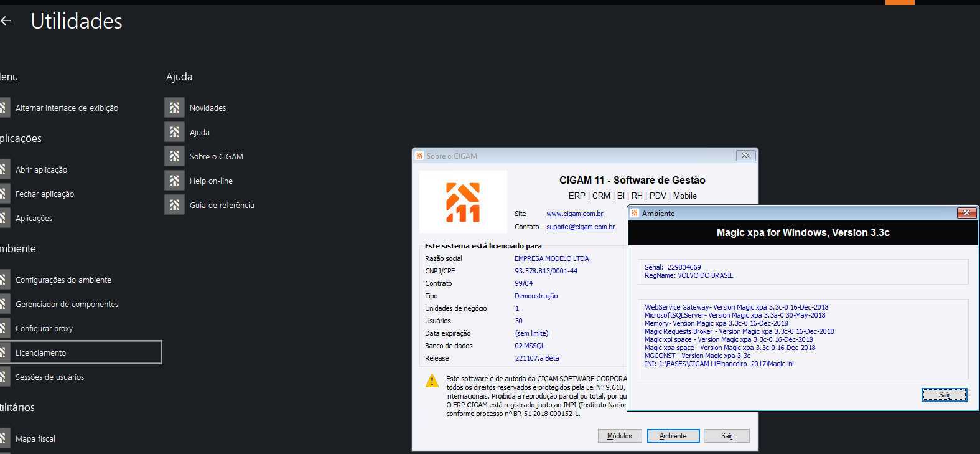Click the RegName: VOLVO DO BRASIL line
The height and width of the screenshot is (454, 980).
tap(689, 275)
